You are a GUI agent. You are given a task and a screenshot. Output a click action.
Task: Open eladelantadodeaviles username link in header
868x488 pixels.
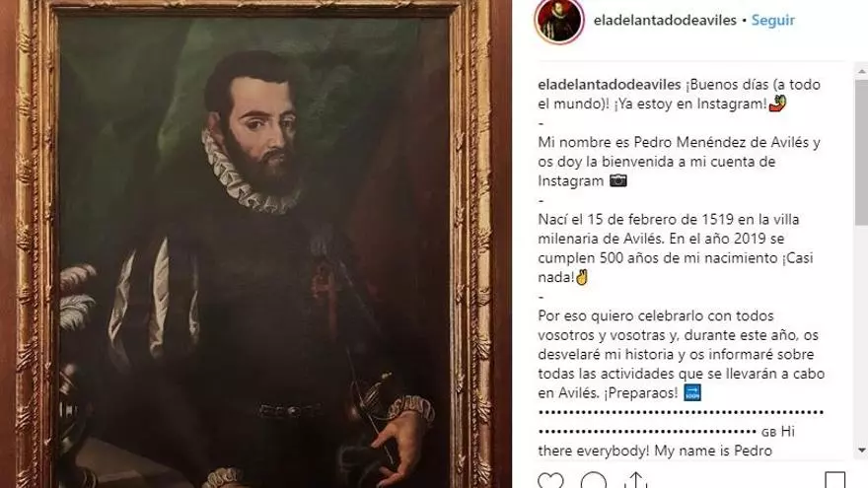(x=665, y=21)
